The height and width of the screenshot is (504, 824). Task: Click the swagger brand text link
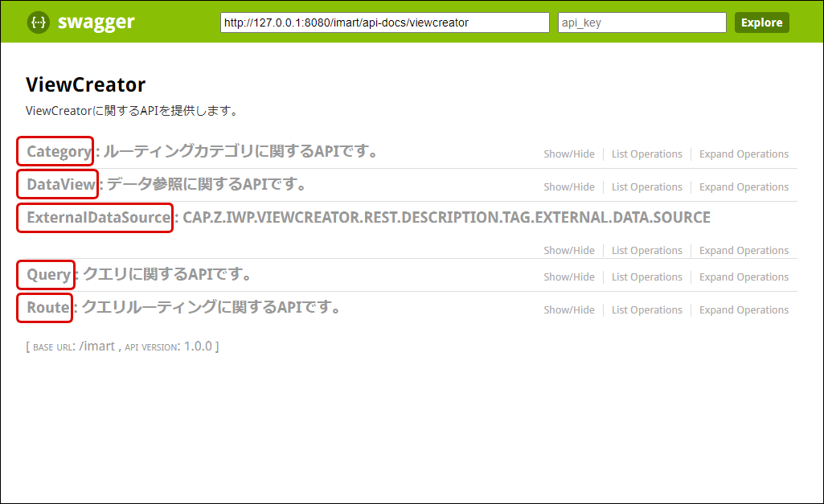point(96,22)
